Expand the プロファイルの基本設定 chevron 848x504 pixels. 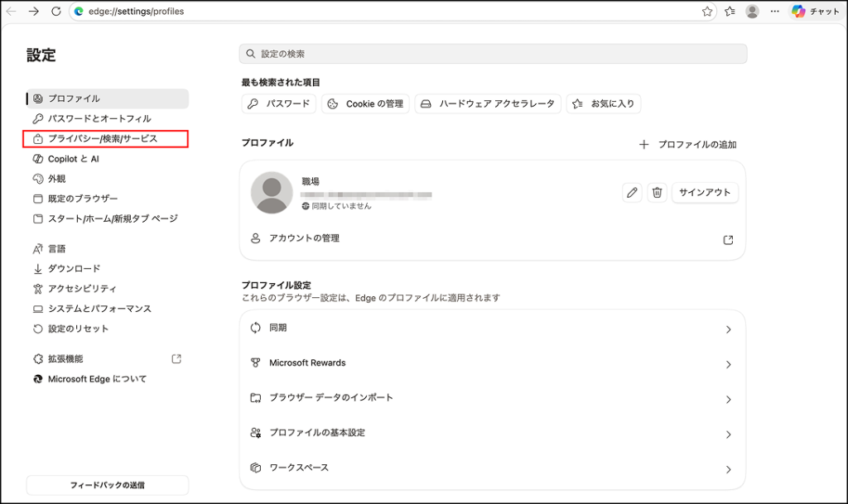pos(729,434)
